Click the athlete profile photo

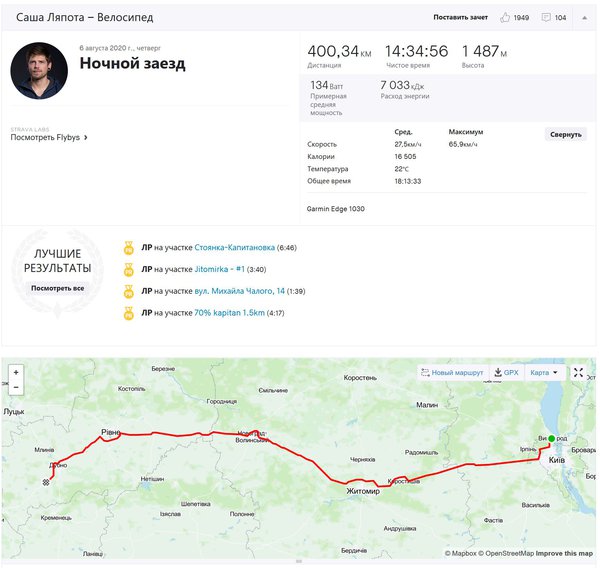point(39,70)
